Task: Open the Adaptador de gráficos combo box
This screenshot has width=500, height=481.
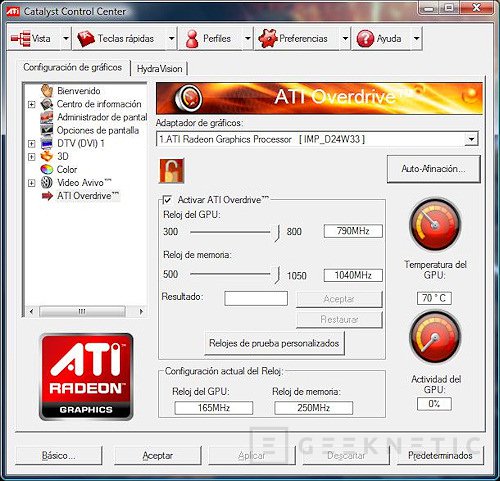Action: pyautogui.click(x=317, y=139)
